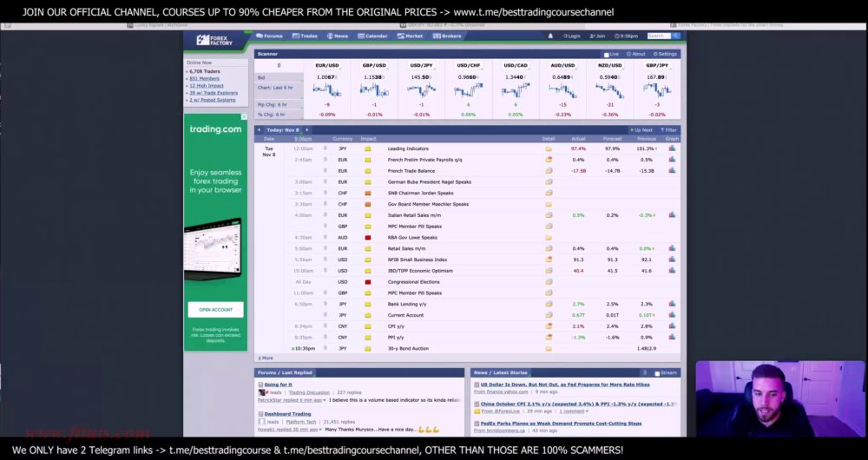Open the Market menu
The height and width of the screenshot is (460, 868).
coord(411,36)
